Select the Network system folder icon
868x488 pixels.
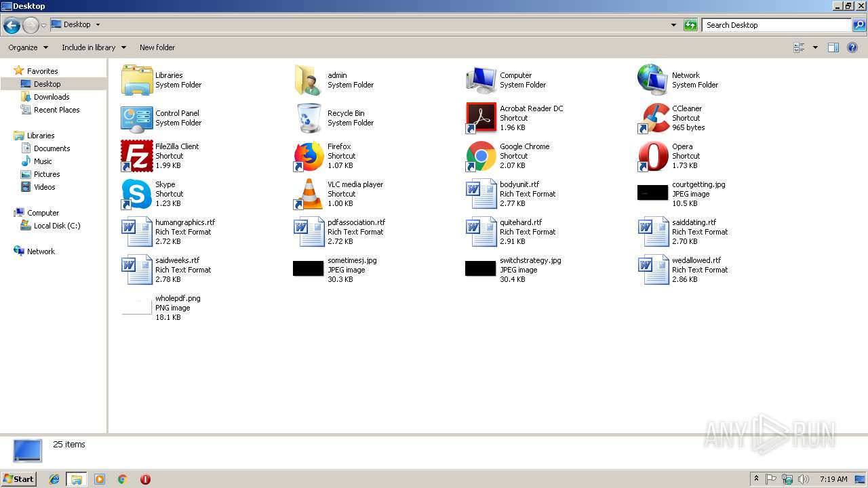(654, 80)
